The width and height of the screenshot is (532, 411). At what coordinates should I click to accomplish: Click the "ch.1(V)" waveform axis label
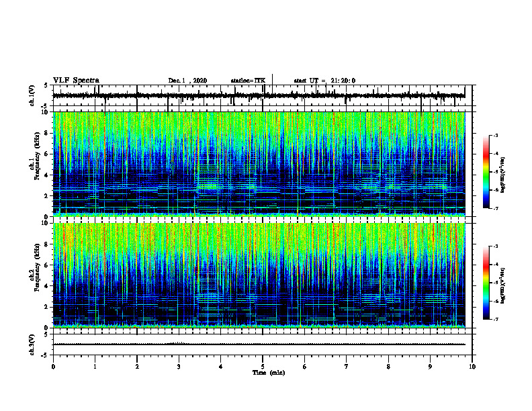point(32,95)
